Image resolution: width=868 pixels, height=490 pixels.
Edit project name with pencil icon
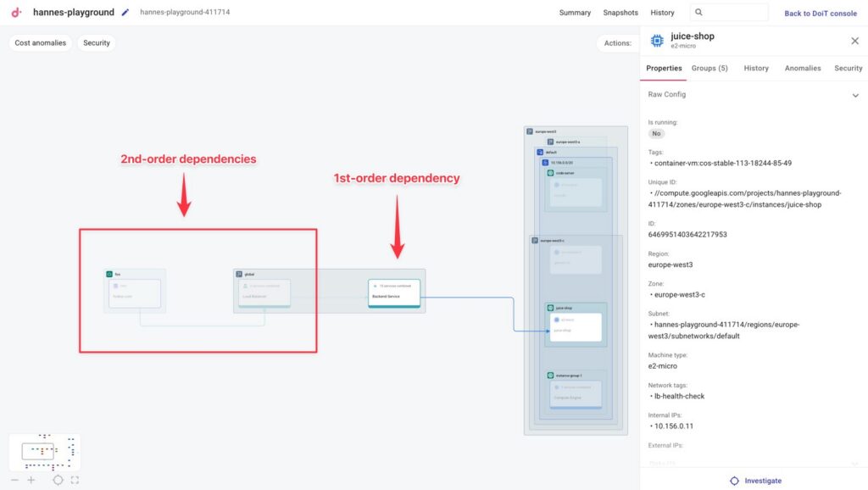125,13
